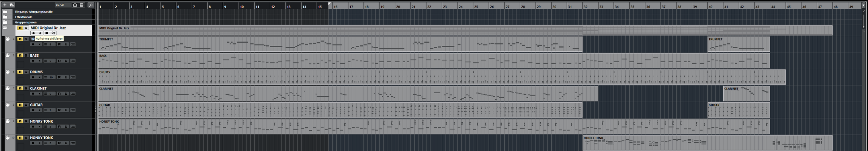The height and width of the screenshot is (151, 868).
Task: Solo the MIDI Original Dr. Jazz folder
Action: click(x=26, y=28)
